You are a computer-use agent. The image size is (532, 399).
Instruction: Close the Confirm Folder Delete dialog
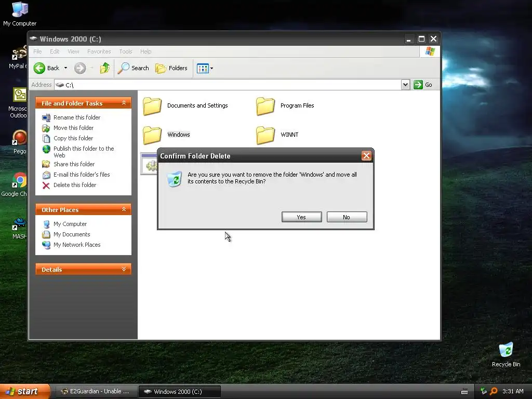pyautogui.click(x=366, y=156)
